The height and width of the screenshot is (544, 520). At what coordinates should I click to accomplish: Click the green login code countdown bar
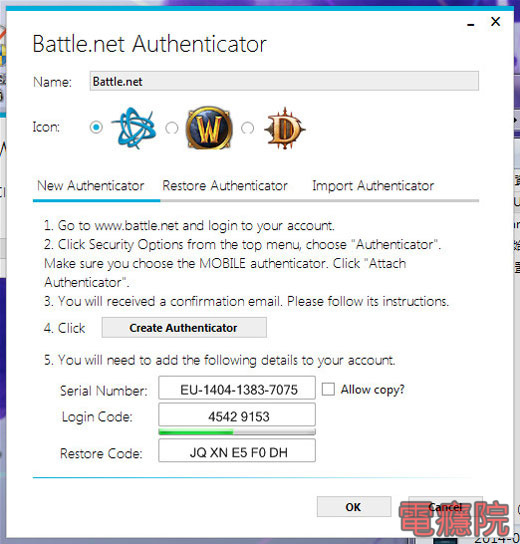point(237,432)
